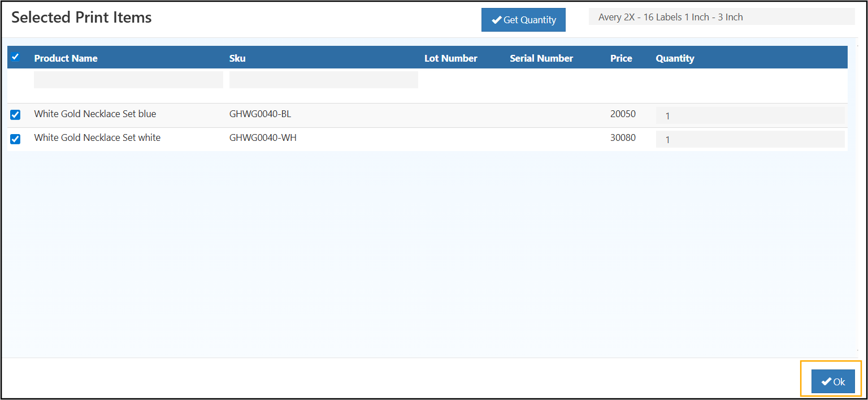Uncheck the White Gold Necklace Set blue row
This screenshot has height=400, width=868.
click(15, 115)
